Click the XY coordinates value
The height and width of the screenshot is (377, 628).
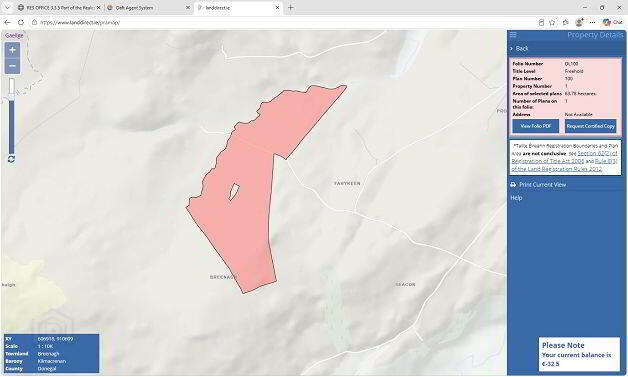[55, 339]
